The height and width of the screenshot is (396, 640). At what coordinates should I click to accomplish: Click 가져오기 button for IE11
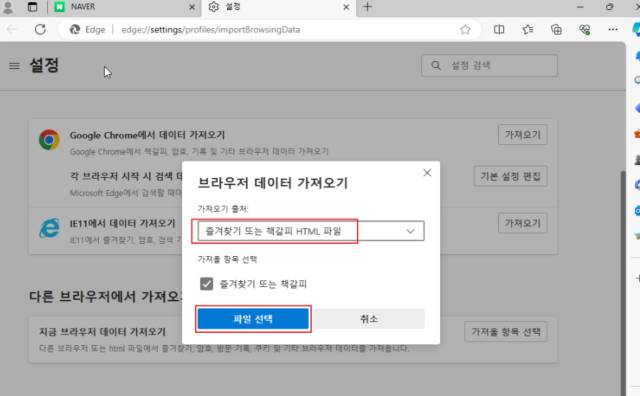pyautogui.click(x=522, y=223)
